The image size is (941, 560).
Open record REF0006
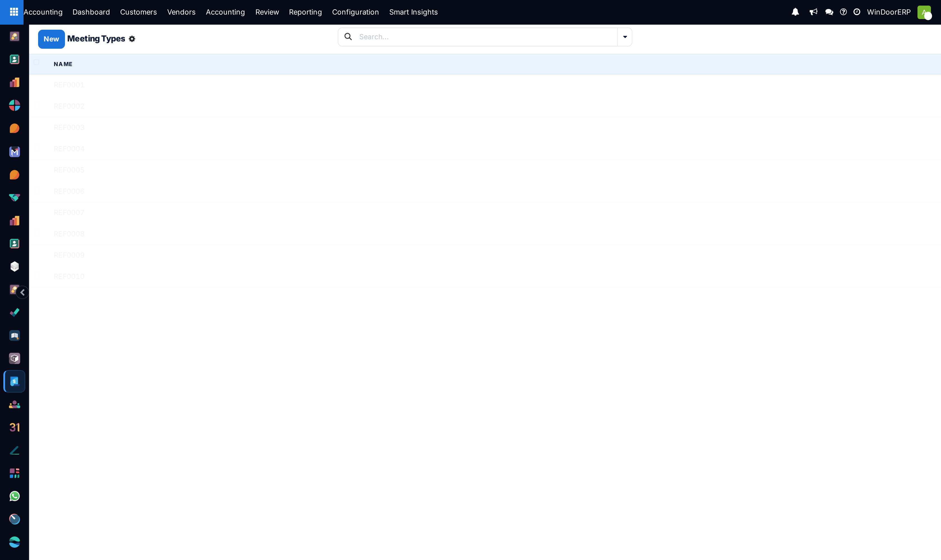point(485,191)
